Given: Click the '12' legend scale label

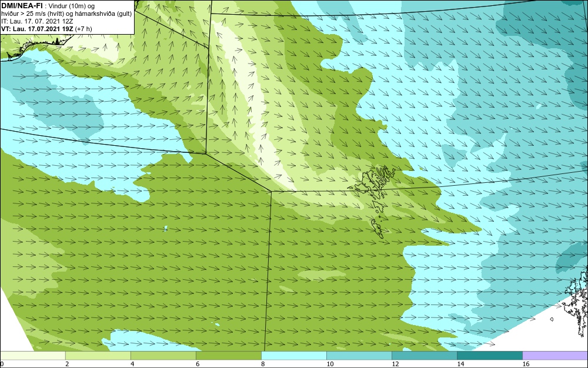Looking at the screenshot, I should point(395,364).
